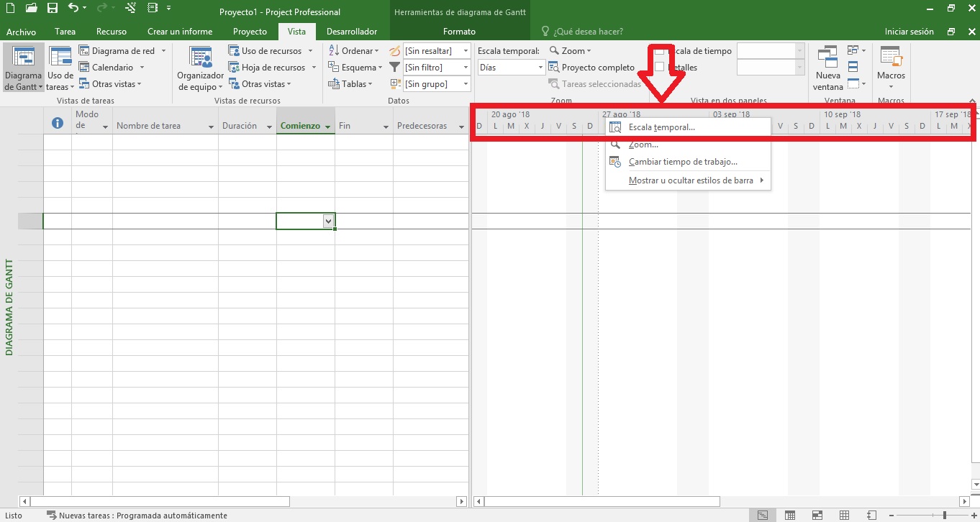The width and height of the screenshot is (980, 522).
Task: Click the Iniciar sesión link
Action: (909, 31)
